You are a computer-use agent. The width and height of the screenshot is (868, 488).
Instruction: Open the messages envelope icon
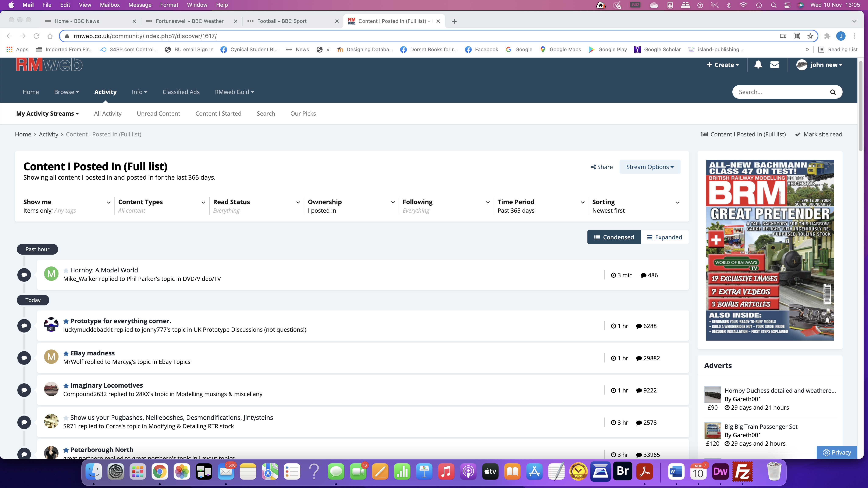(x=774, y=65)
